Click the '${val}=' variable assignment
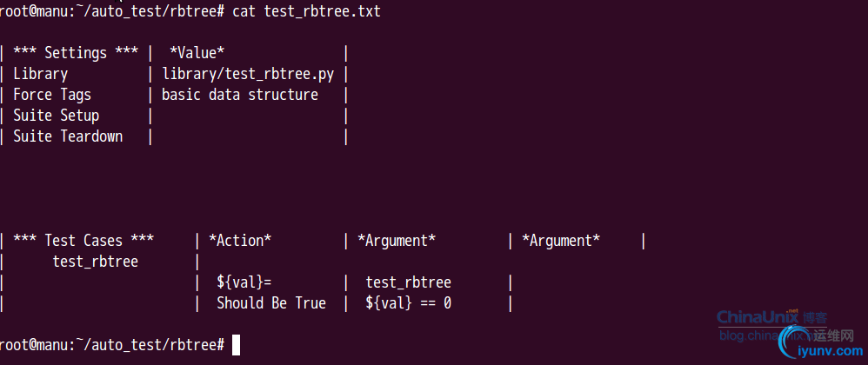Image resolution: width=868 pixels, height=365 pixels. pyautogui.click(x=244, y=282)
